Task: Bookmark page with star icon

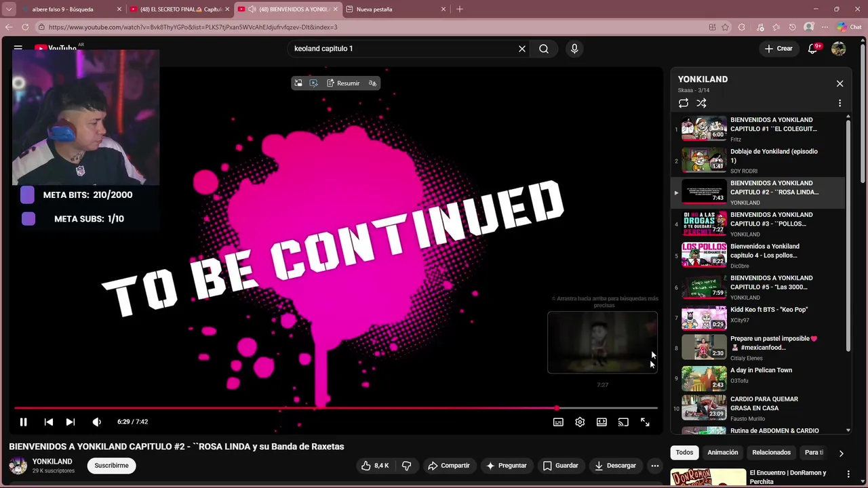Action: tap(726, 27)
